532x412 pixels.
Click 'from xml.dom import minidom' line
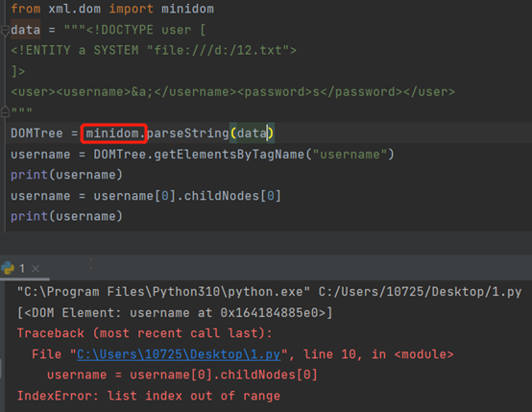(x=112, y=9)
